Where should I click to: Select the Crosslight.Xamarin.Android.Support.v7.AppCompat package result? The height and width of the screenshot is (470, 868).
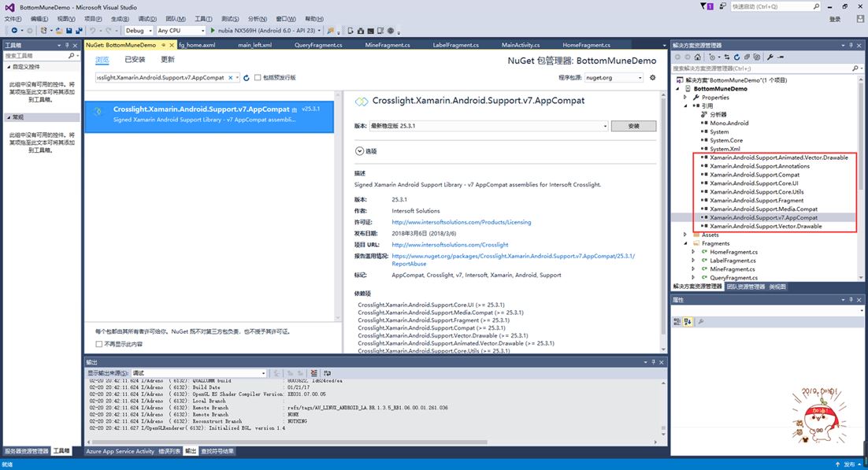[210, 117]
